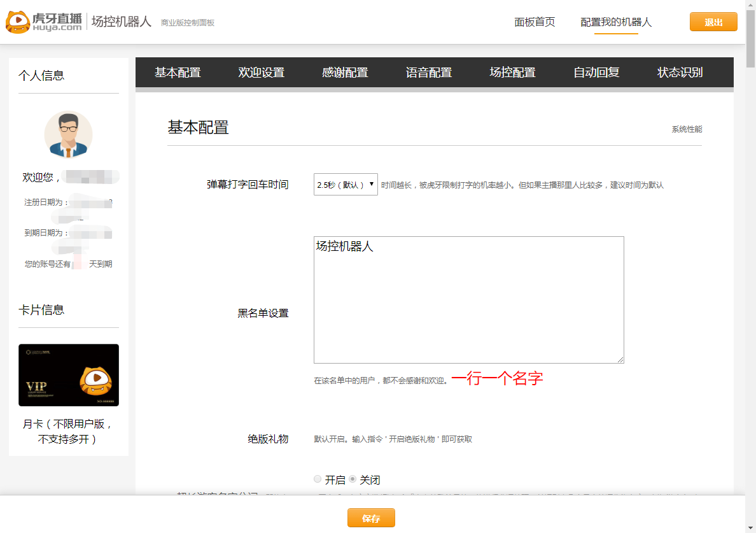756x533 pixels.
Task: Click the user avatar picture
Action: pyautogui.click(x=69, y=134)
